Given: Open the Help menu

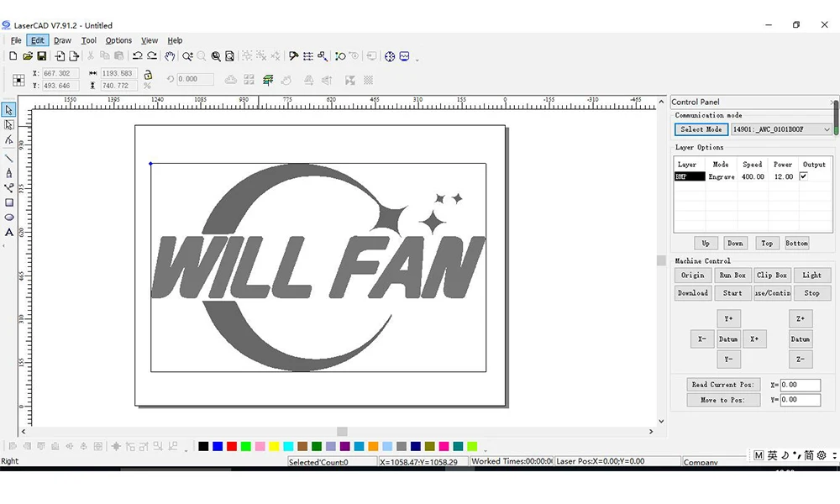Looking at the screenshot, I should click(176, 40).
